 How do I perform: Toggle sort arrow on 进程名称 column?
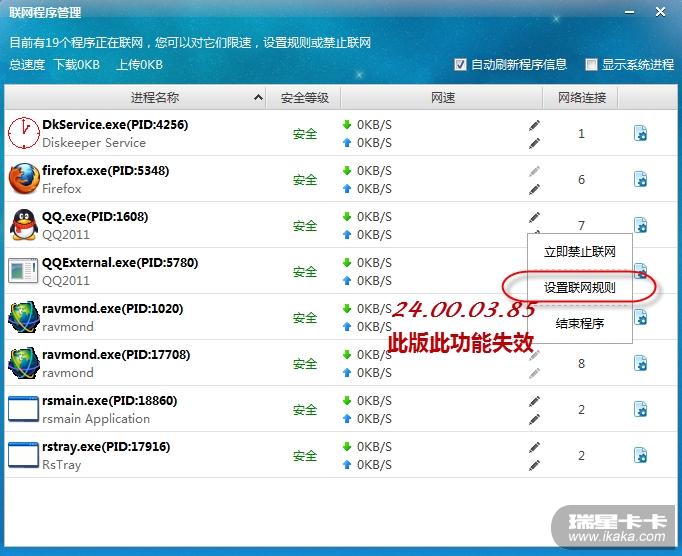(x=258, y=97)
